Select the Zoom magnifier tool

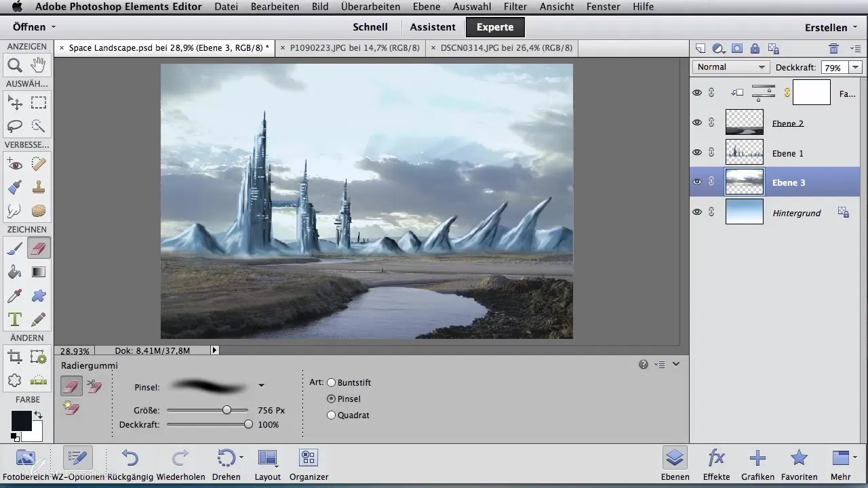click(x=15, y=65)
